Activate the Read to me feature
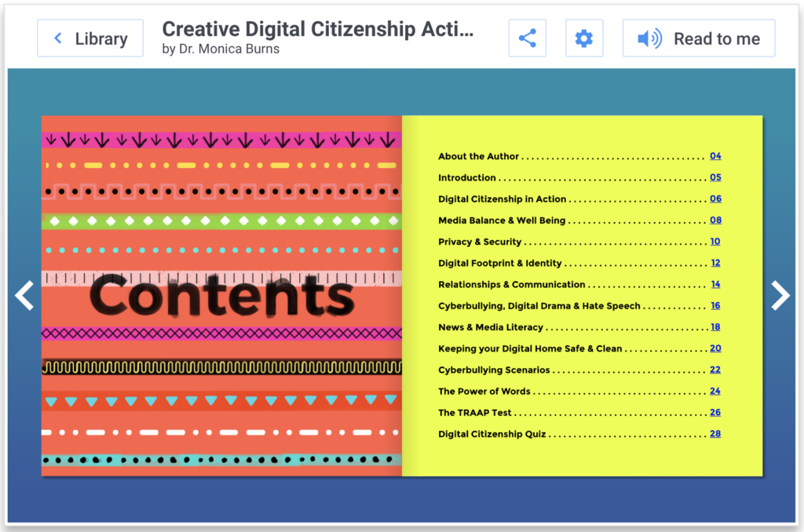The height and width of the screenshot is (532, 804). (x=698, y=38)
